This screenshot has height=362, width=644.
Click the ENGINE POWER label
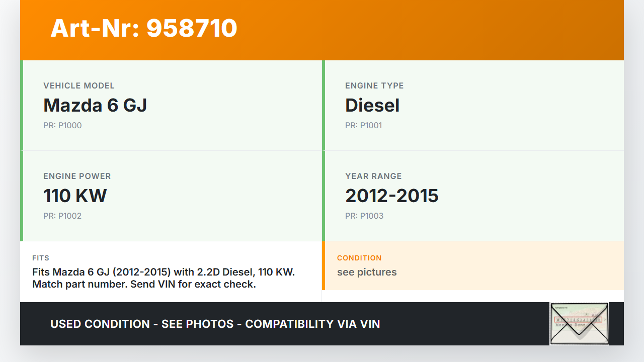pyautogui.click(x=77, y=176)
